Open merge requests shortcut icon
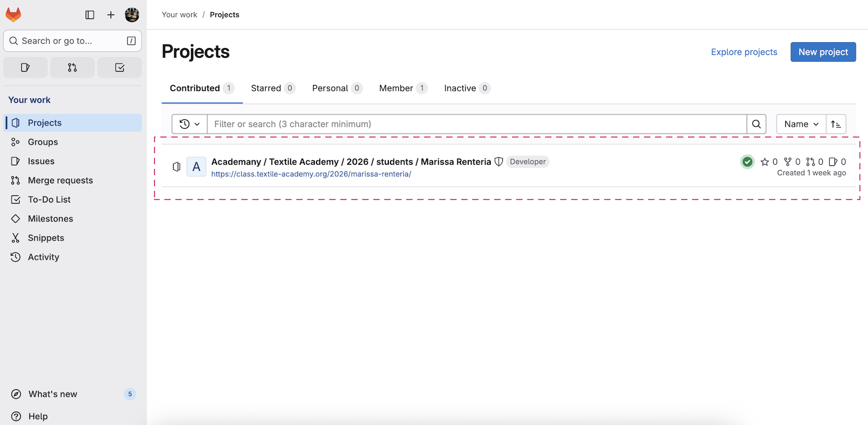 pos(72,68)
